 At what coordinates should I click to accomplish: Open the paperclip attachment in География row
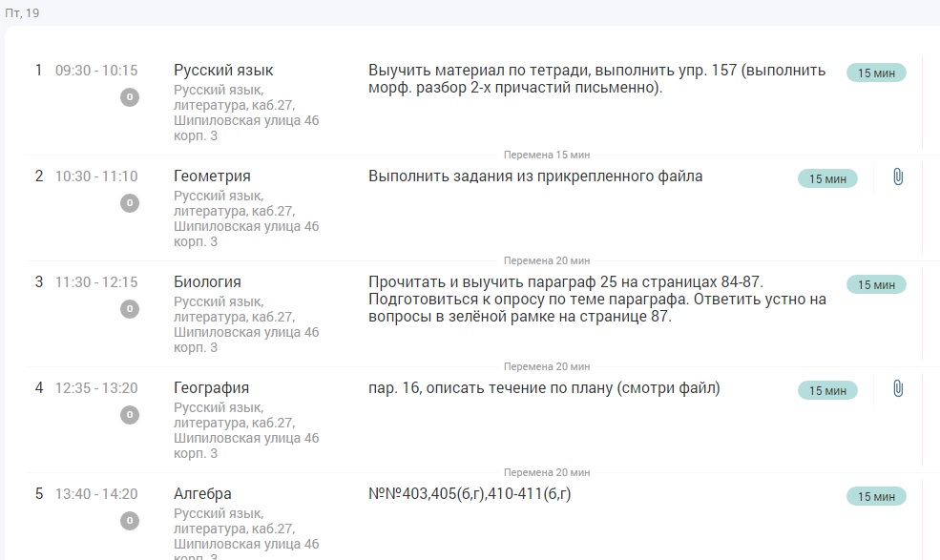click(897, 389)
